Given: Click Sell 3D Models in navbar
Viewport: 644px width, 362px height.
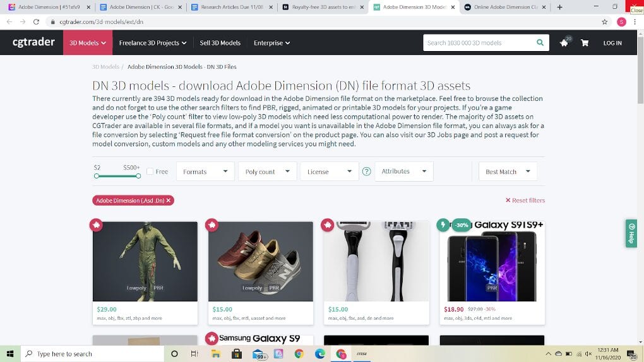Looking at the screenshot, I should (x=220, y=43).
